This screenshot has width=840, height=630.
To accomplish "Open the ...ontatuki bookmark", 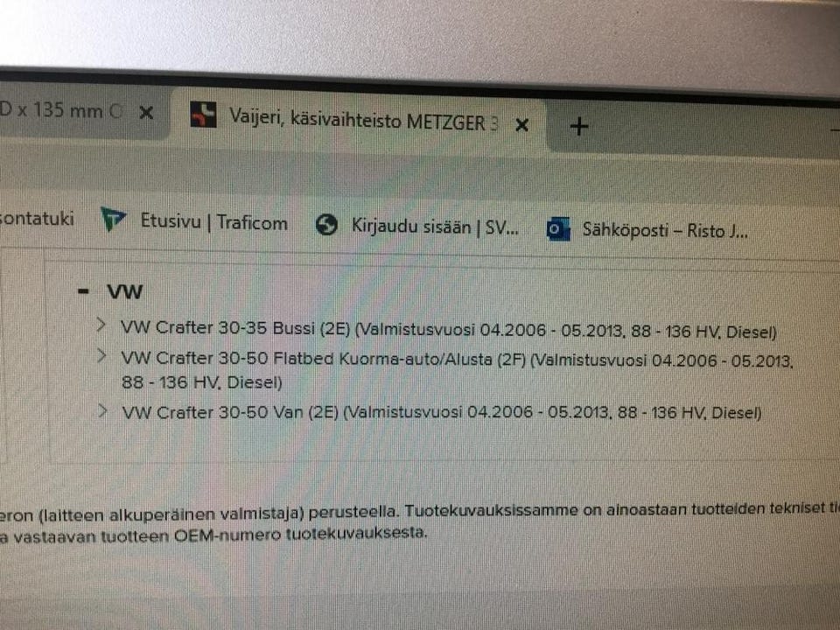I will coord(37,219).
